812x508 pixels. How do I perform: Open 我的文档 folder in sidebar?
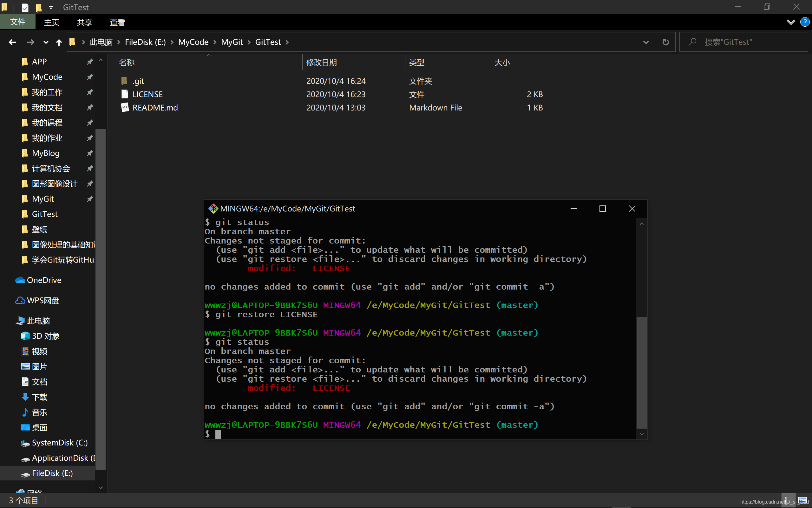tap(47, 108)
